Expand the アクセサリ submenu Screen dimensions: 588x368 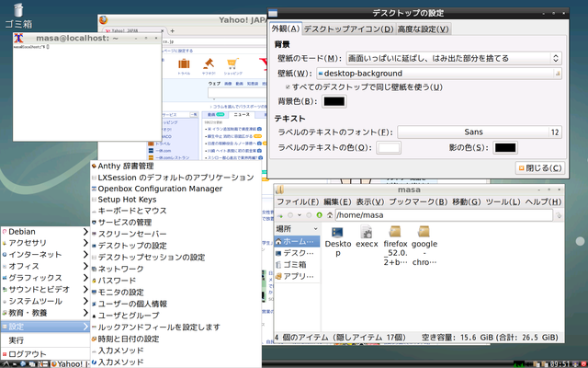[x=45, y=243]
